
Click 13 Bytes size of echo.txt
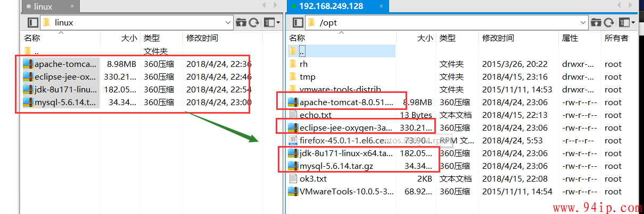coord(416,115)
